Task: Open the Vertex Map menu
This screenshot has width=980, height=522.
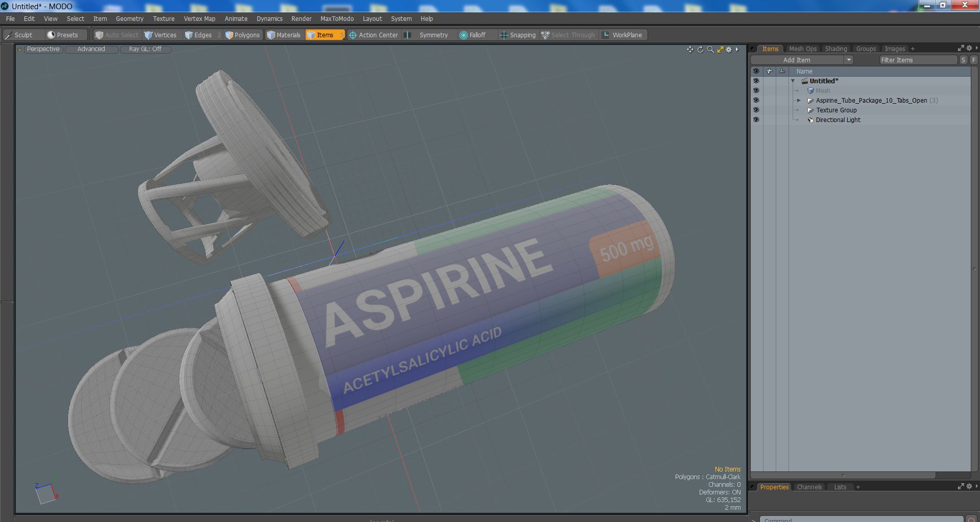Action: 199,18
